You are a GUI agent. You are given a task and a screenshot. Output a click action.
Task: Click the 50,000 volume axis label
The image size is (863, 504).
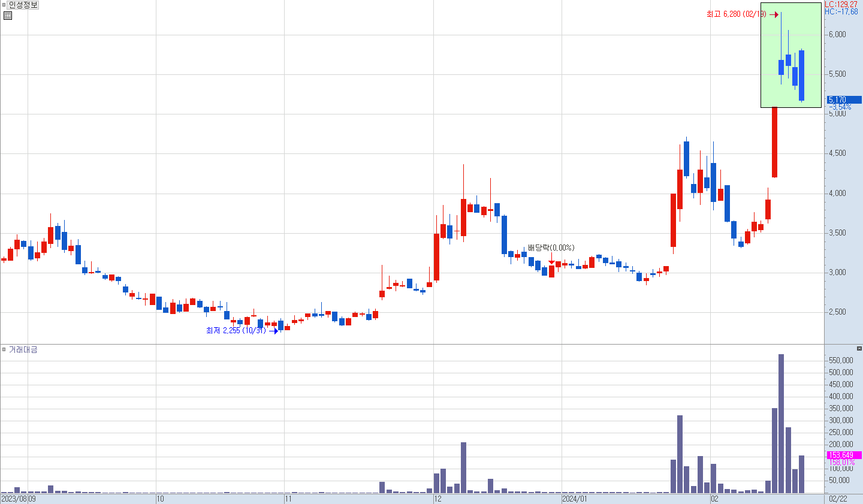point(840,481)
